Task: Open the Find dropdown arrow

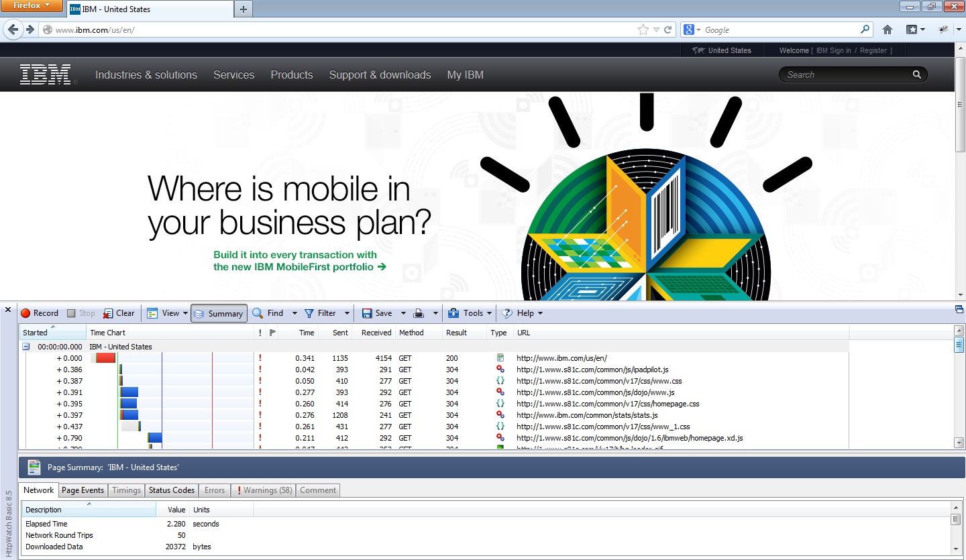Action: click(294, 313)
